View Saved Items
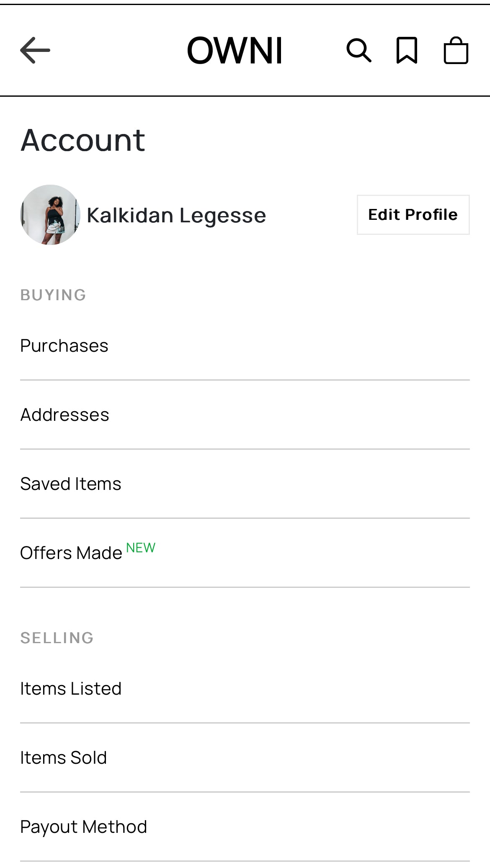 coord(71,484)
